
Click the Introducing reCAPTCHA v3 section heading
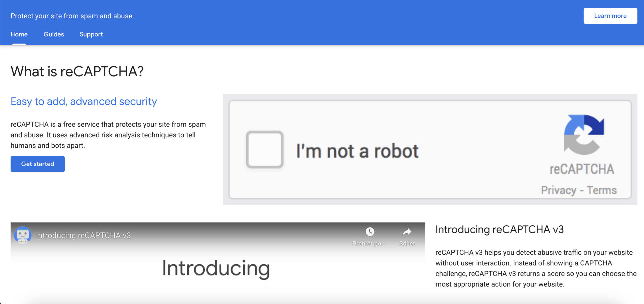499,229
